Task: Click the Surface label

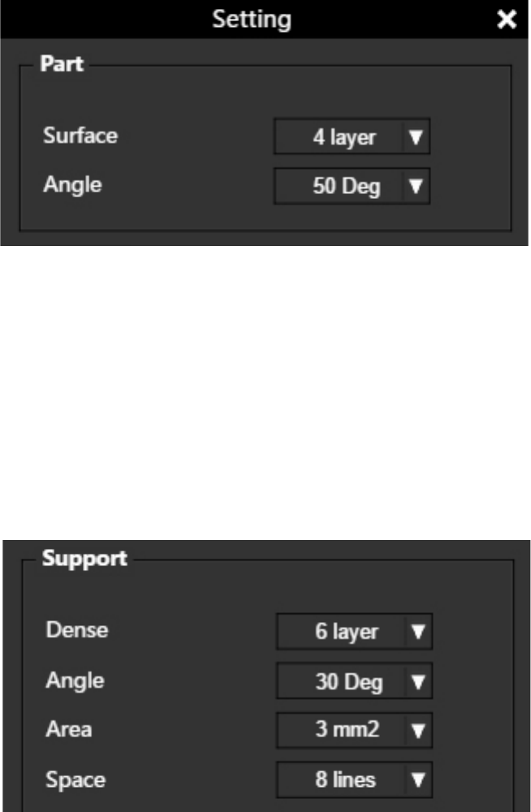Action: tap(80, 136)
